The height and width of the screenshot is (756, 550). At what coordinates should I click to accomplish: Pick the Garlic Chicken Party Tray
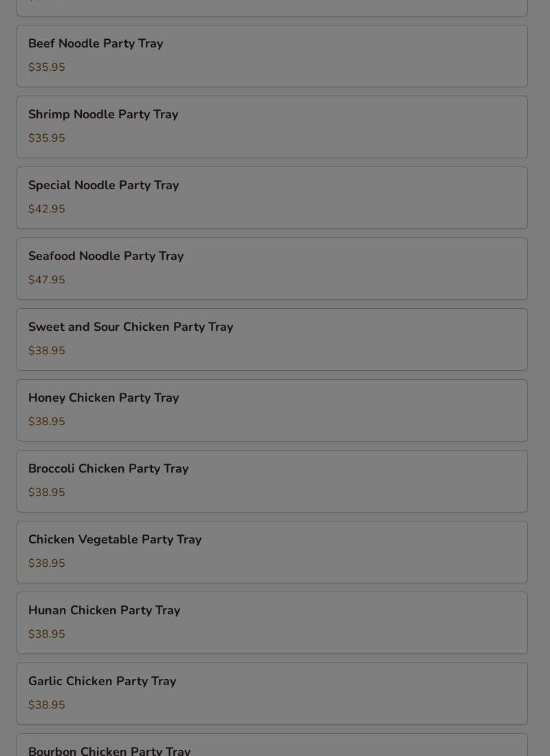coord(272,694)
